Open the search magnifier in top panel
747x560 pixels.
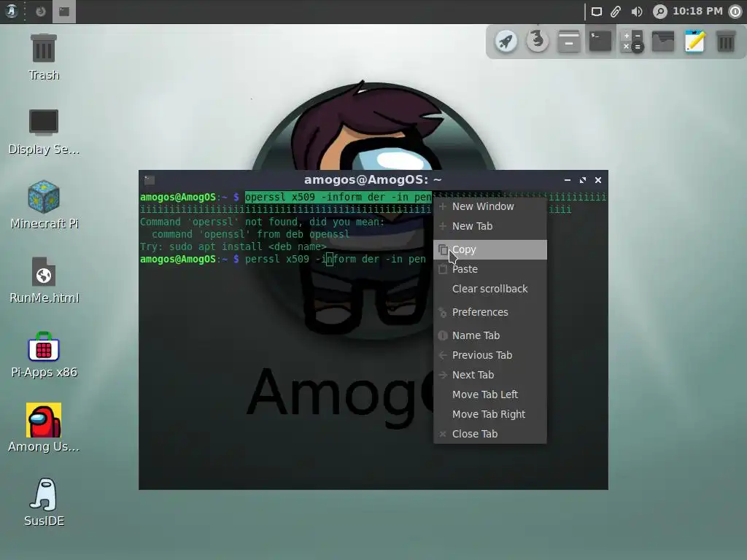(x=659, y=12)
